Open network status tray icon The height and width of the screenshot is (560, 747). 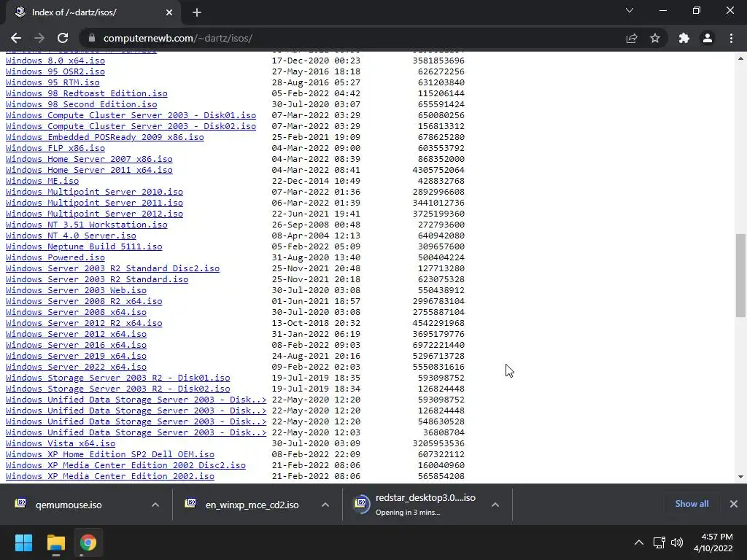point(659,542)
